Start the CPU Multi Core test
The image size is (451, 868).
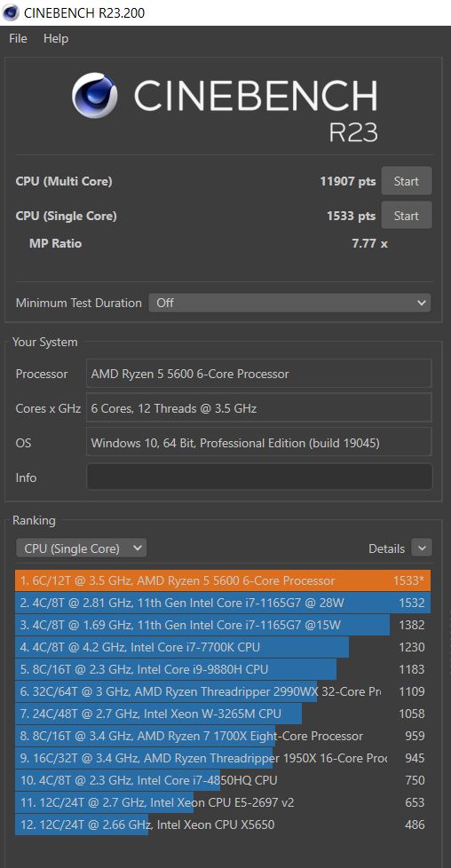[x=406, y=181]
